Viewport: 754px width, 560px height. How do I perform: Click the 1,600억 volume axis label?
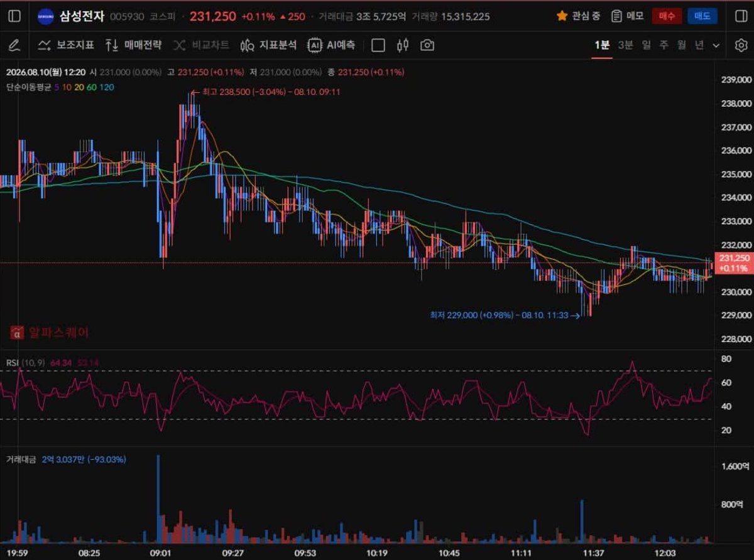pos(736,466)
